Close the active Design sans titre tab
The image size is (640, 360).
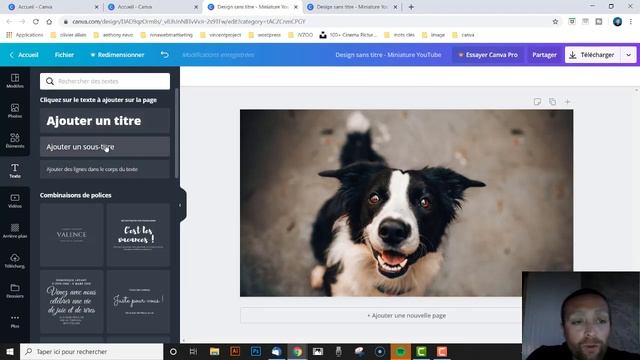[296, 7]
